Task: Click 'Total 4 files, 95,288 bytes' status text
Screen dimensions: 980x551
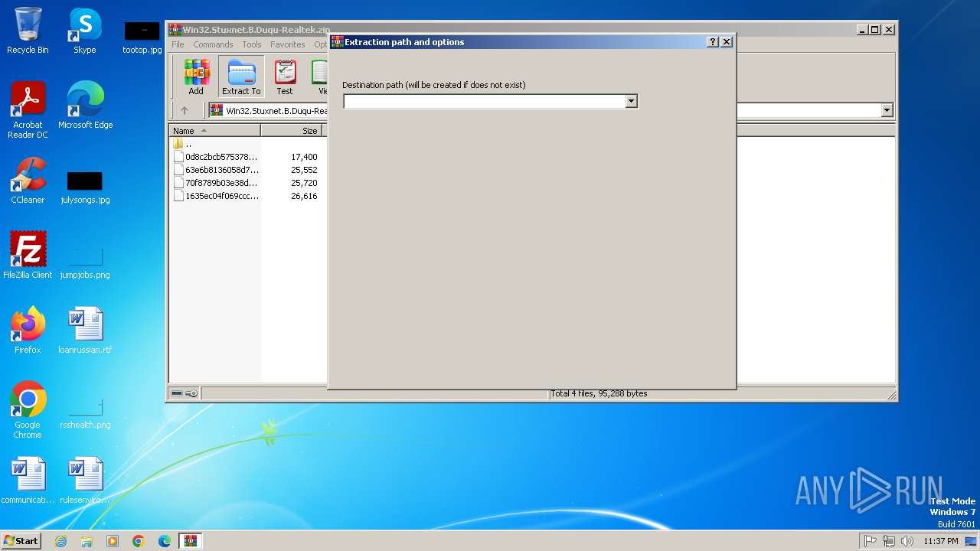Action: coord(599,393)
